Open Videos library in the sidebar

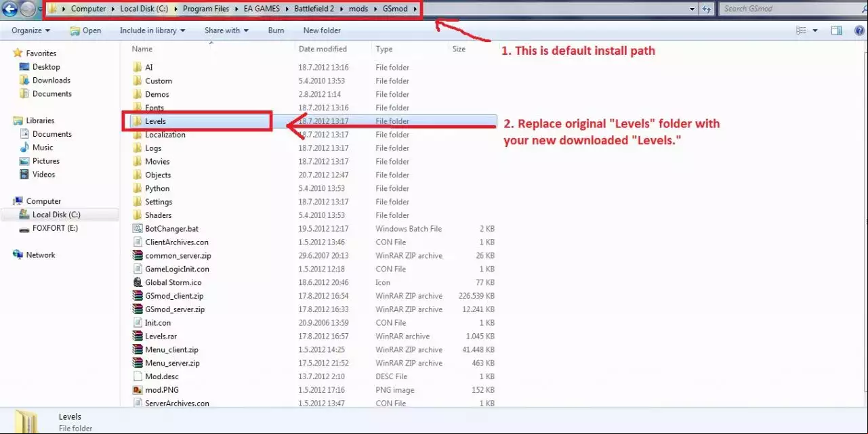tap(44, 175)
